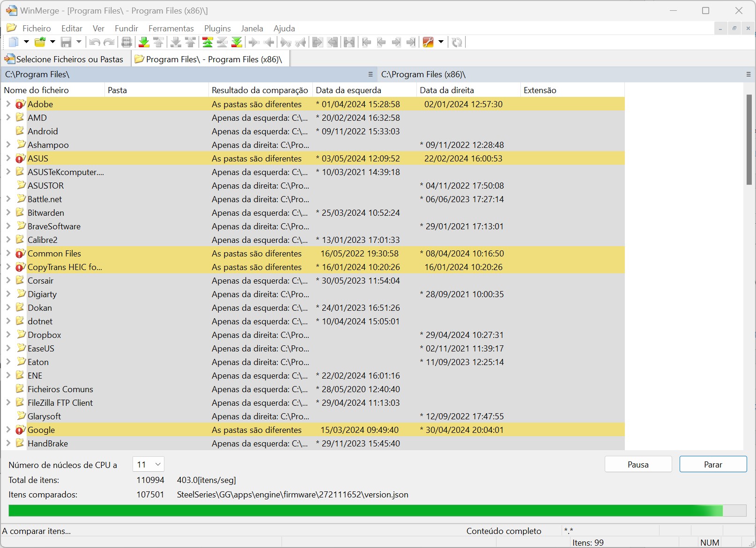Screen dimensions: 756x548
Task: Sort by Resultado da comparação column header
Action: pos(259,90)
